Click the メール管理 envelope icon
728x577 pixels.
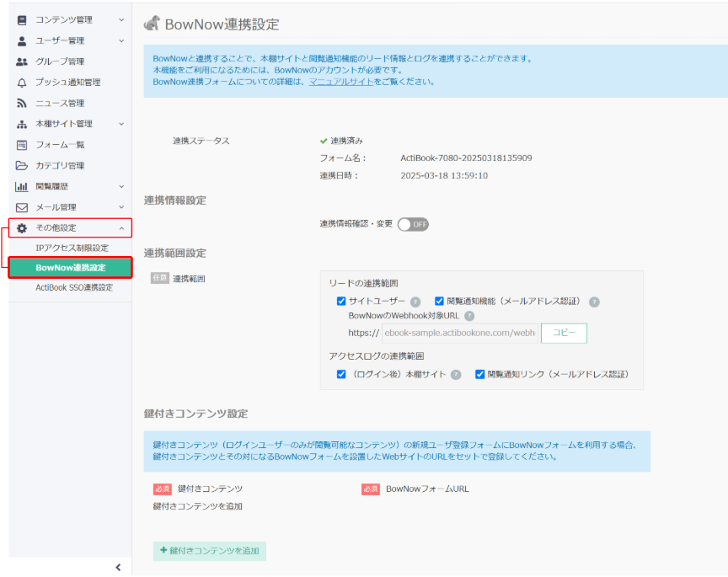pyautogui.click(x=22, y=207)
